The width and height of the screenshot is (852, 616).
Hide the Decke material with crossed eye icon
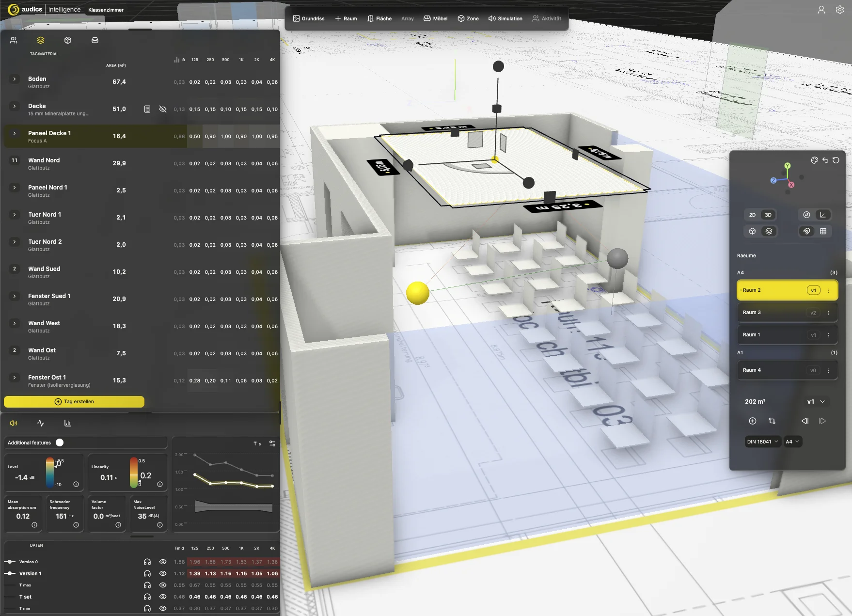coord(163,109)
